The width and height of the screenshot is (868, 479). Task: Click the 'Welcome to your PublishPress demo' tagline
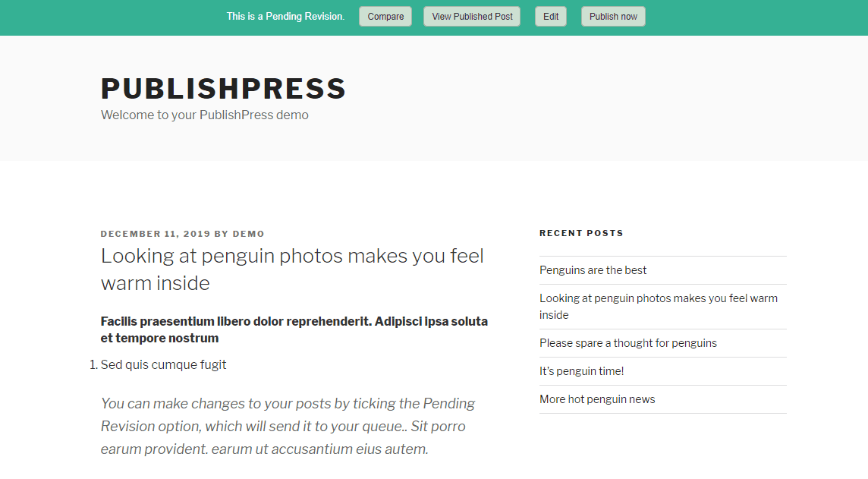pyautogui.click(x=204, y=115)
